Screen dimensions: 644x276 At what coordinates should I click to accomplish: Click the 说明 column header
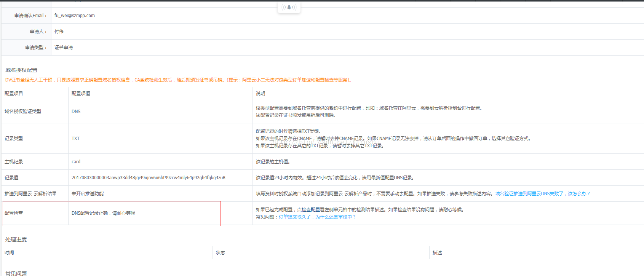260,94
